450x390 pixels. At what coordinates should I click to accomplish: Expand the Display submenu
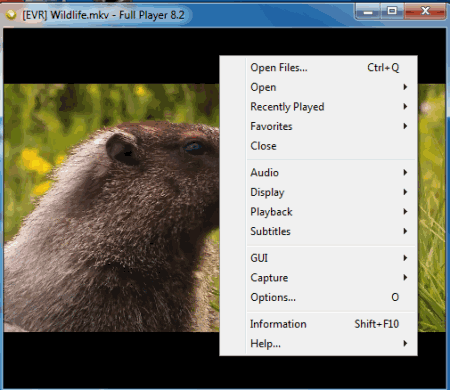(318, 192)
